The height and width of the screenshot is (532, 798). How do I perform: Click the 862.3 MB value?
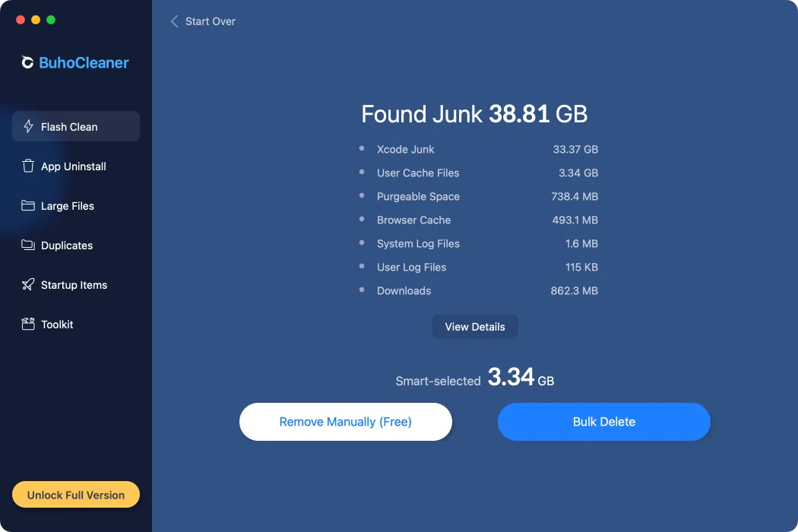pyautogui.click(x=574, y=290)
